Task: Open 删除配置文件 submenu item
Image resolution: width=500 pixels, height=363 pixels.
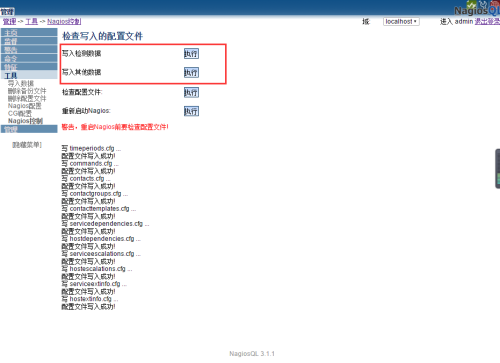Action: 27,98
